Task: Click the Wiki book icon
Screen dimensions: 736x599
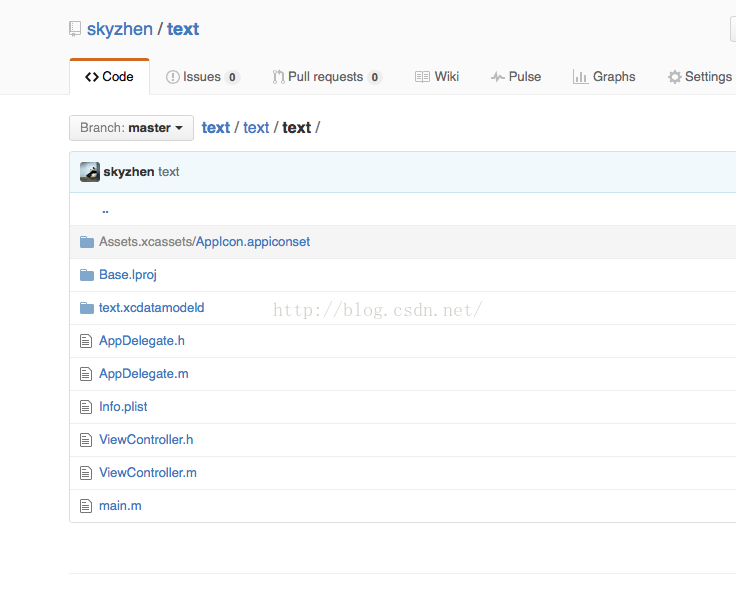Action: point(422,77)
